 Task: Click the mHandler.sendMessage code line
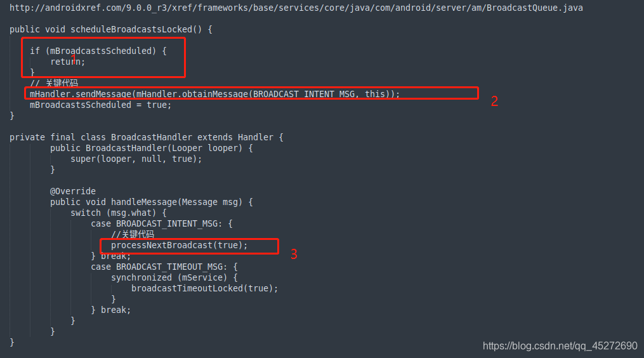(x=215, y=94)
